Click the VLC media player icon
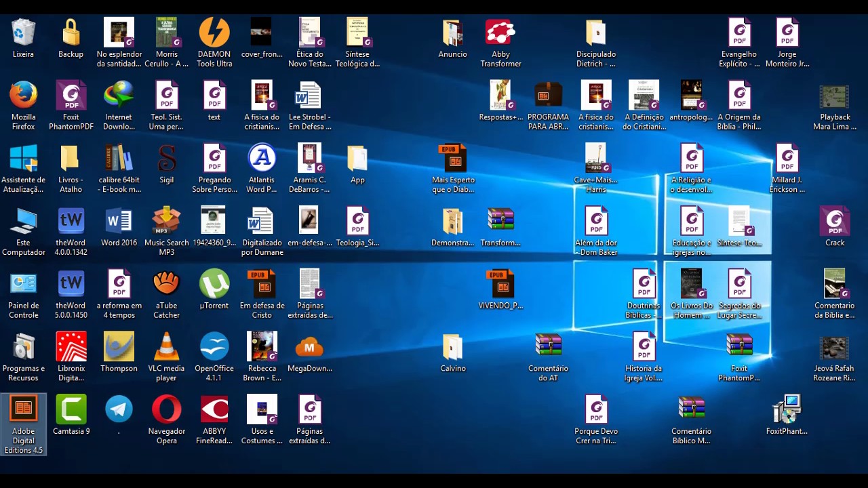This screenshot has width=868, height=488. tap(166, 347)
